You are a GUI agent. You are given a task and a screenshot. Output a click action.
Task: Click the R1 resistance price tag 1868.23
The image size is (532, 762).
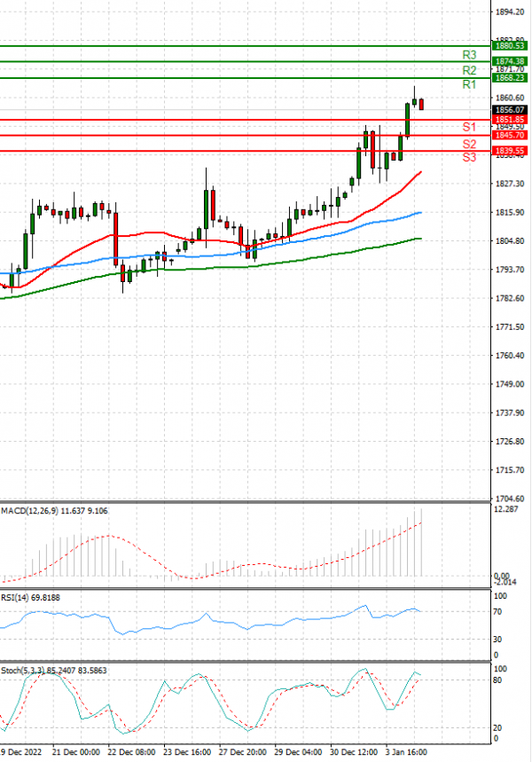509,78
